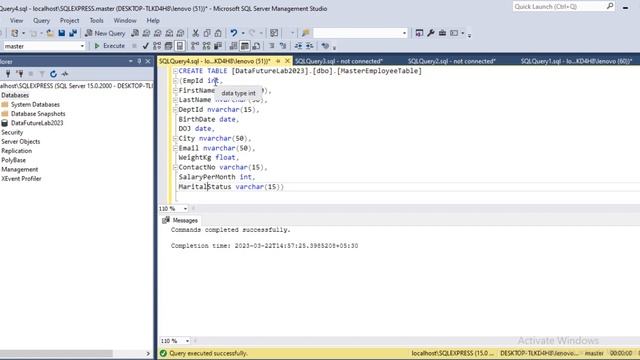Viewport: 640px width, 360px height.
Task: Open the View menu
Action: 16,20
